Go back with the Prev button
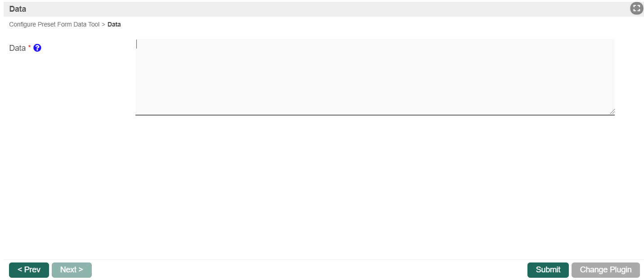 pyautogui.click(x=29, y=270)
